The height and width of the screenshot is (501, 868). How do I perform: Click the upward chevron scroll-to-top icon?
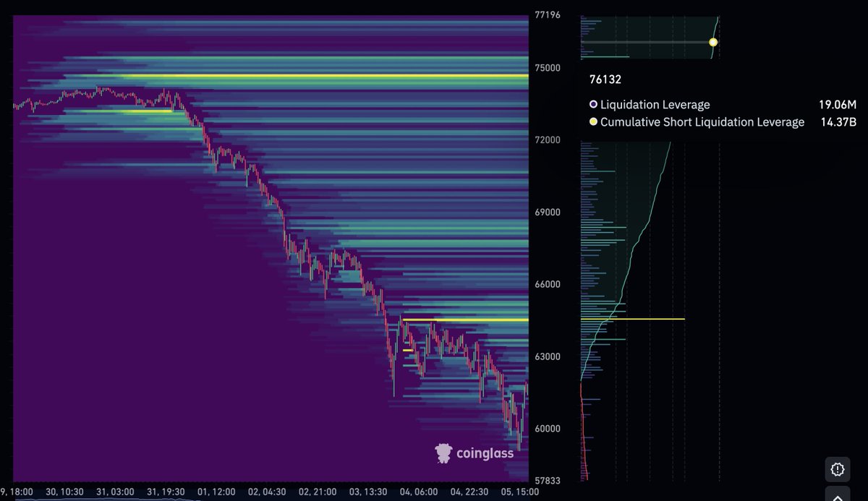tap(838, 496)
